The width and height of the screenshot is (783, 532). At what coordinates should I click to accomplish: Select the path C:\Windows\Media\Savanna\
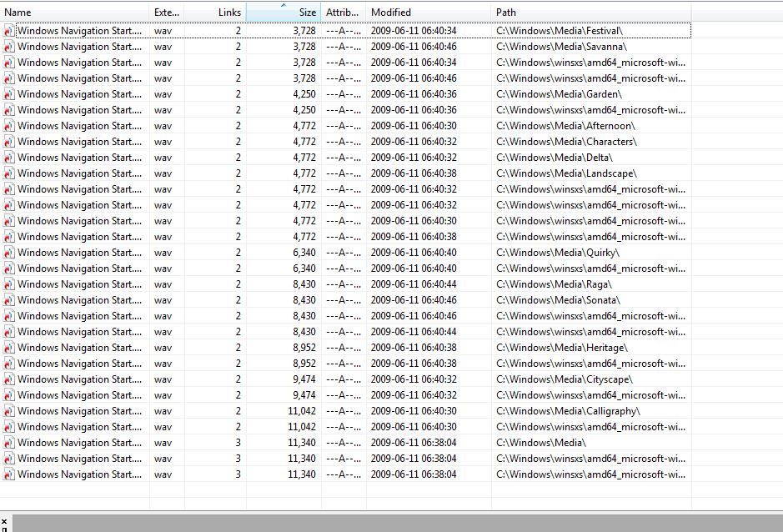(x=561, y=47)
